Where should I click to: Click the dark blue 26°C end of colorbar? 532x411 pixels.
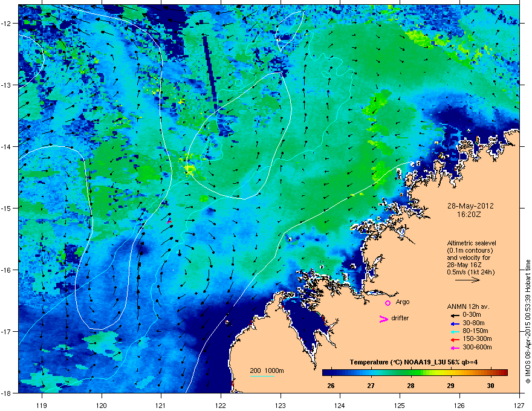[x=326, y=373]
